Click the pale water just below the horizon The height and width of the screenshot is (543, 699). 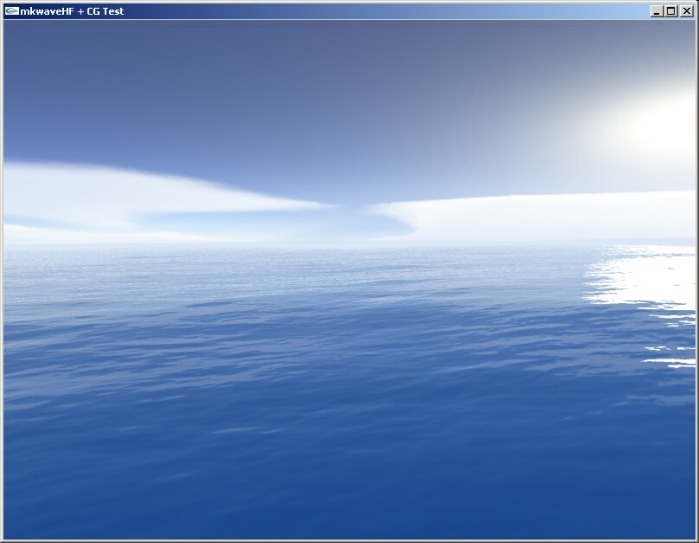coord(300,262)
